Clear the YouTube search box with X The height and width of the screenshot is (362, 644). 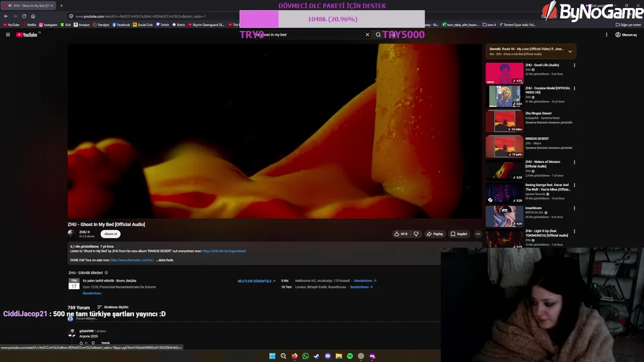point(367,35)
